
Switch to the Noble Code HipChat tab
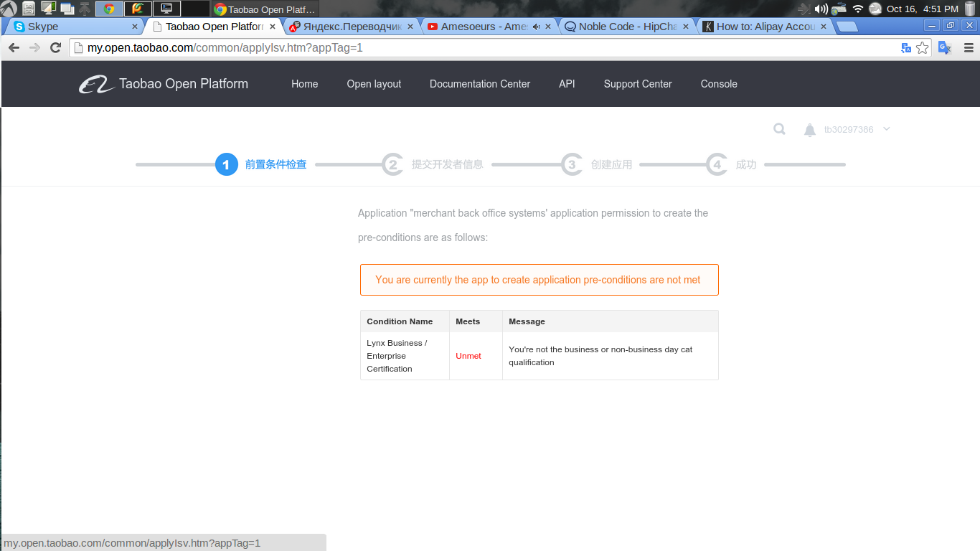(628, 27)
